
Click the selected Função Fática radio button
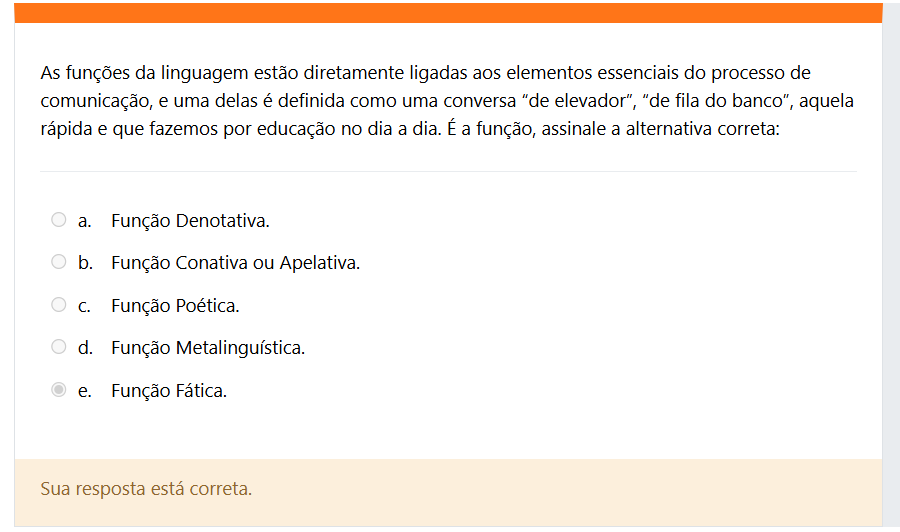[x=59, y=390]
